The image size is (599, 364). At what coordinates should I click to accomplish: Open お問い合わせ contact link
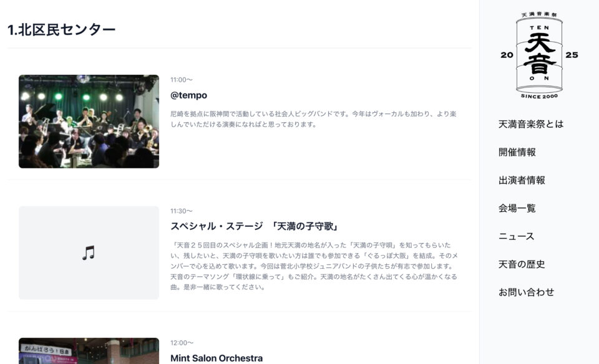[x=526, y=292]
